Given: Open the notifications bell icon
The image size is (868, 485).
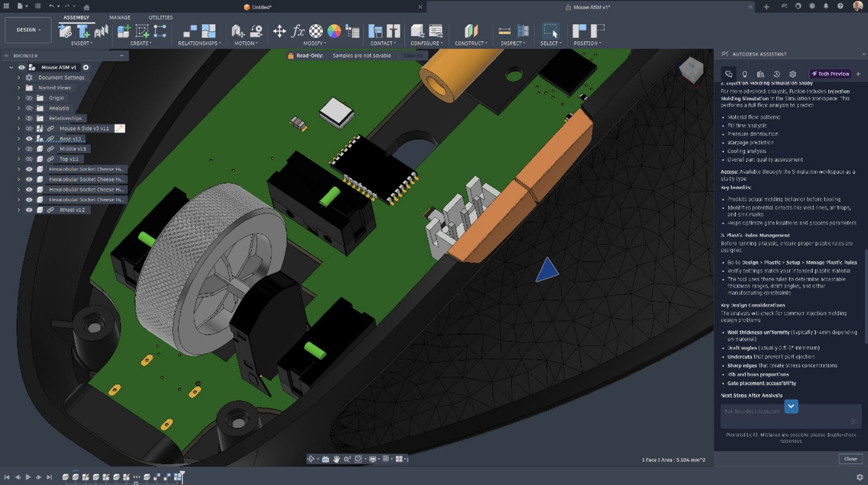Looking at the screenshot, I should point(826,6).
